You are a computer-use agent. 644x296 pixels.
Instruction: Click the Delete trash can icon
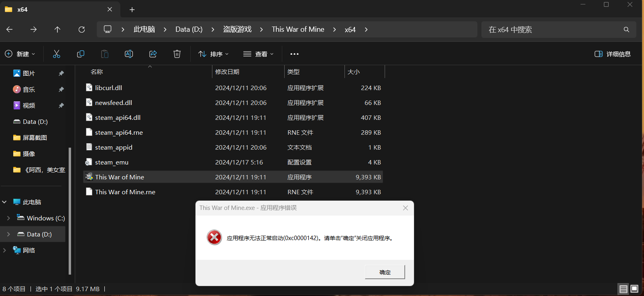point(177,54)
